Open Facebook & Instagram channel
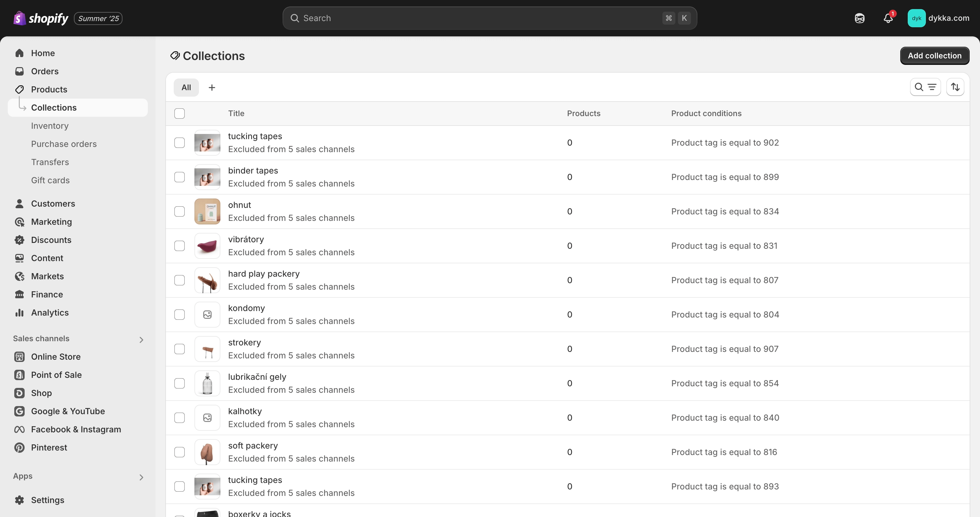Screen dimensions: 980x517 [76, 429]
